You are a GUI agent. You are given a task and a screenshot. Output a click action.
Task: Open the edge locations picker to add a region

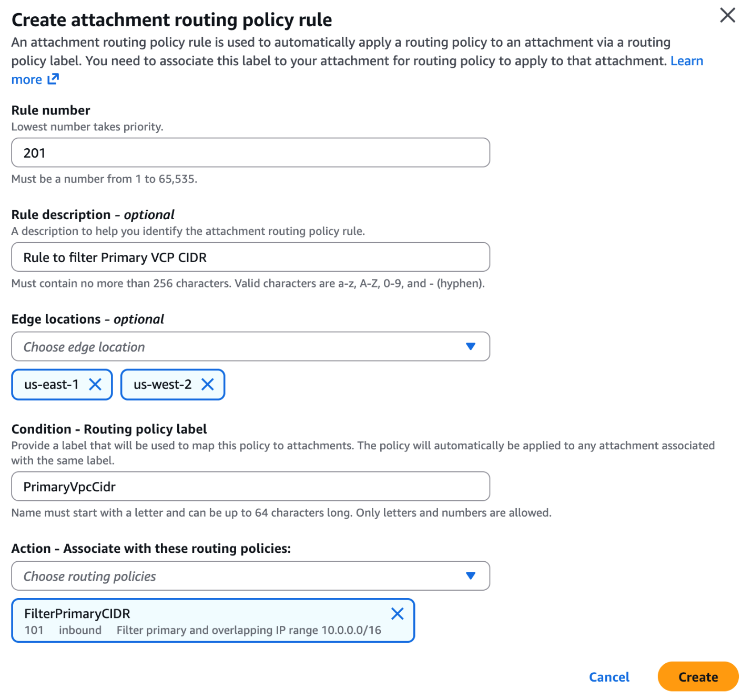250,346
